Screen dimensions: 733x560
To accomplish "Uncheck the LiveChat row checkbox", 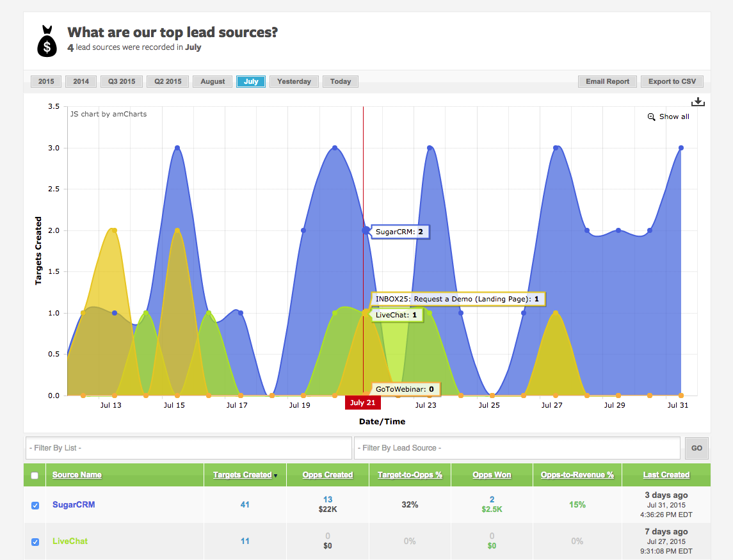I will 35,542.
